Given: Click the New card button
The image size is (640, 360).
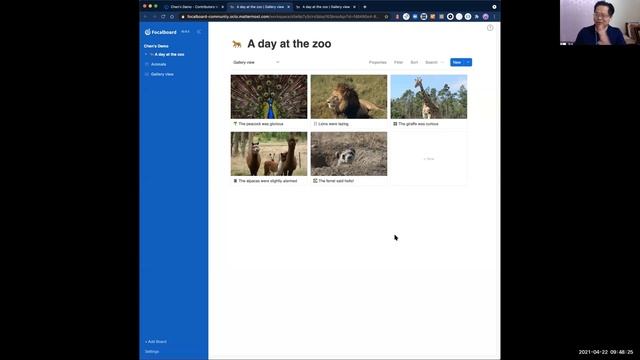Looking at the screenshot, I should 457,62.
